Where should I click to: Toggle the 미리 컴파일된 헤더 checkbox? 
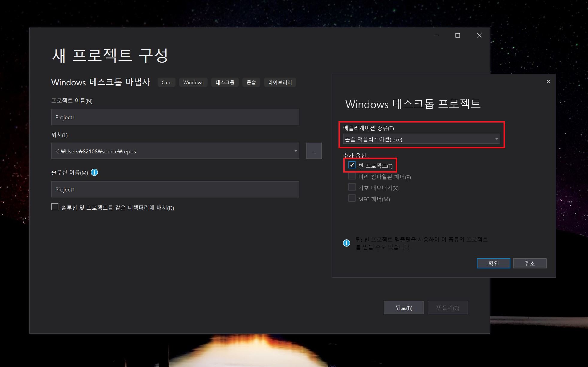coord(352,176)
